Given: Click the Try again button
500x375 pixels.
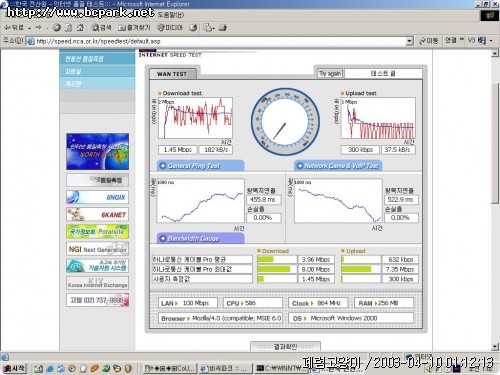Looking at the screenshot, I should (x=330, y=73).
